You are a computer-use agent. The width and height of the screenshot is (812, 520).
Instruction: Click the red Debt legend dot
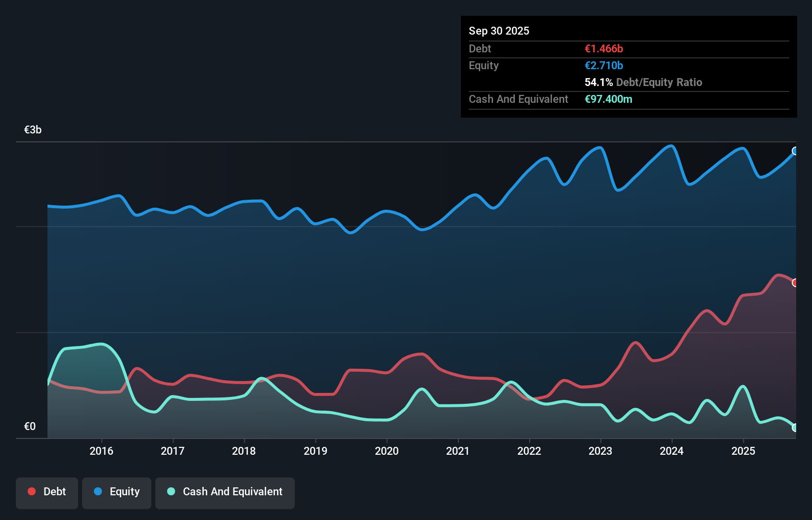click(x=32, y=491)
